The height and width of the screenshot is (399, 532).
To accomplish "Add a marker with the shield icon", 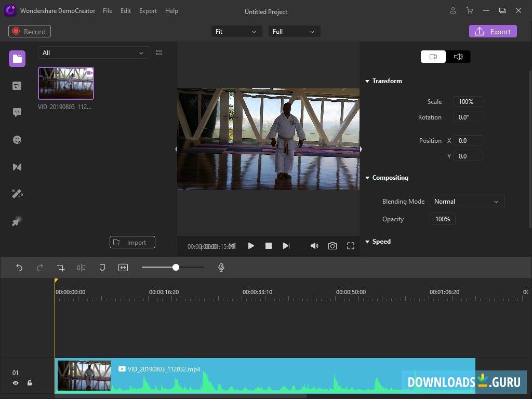I will [102, 268].
